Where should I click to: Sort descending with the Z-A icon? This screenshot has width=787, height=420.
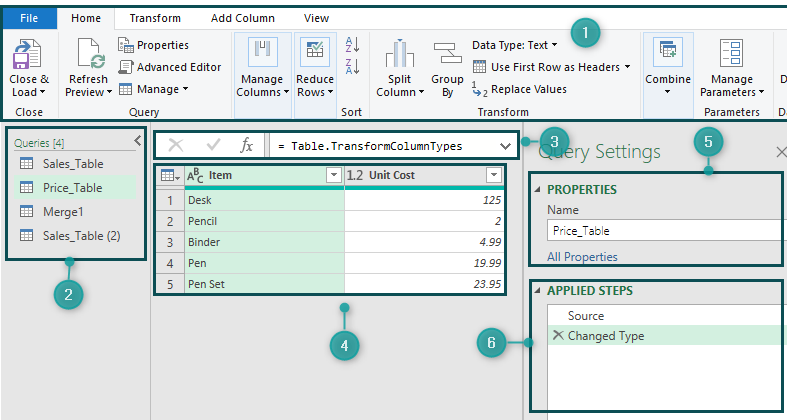(x=352, y=66)
